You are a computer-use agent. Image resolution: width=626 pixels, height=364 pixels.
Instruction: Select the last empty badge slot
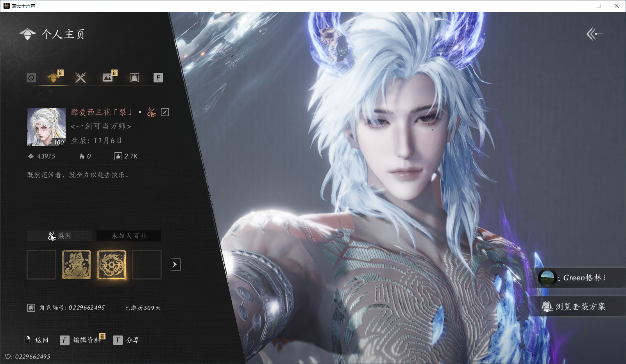(147, 265)
